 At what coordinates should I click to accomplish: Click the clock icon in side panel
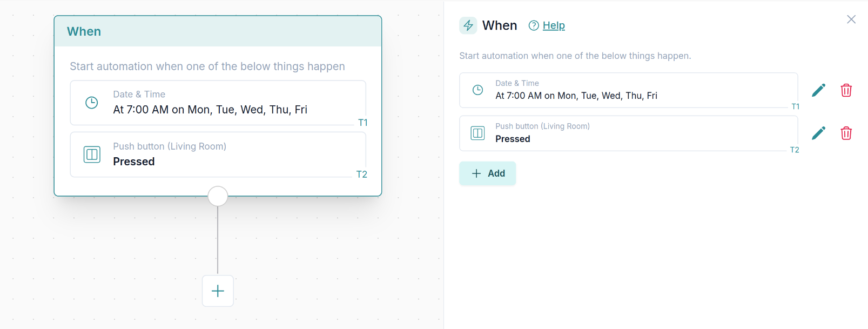[x=478, y=90]
